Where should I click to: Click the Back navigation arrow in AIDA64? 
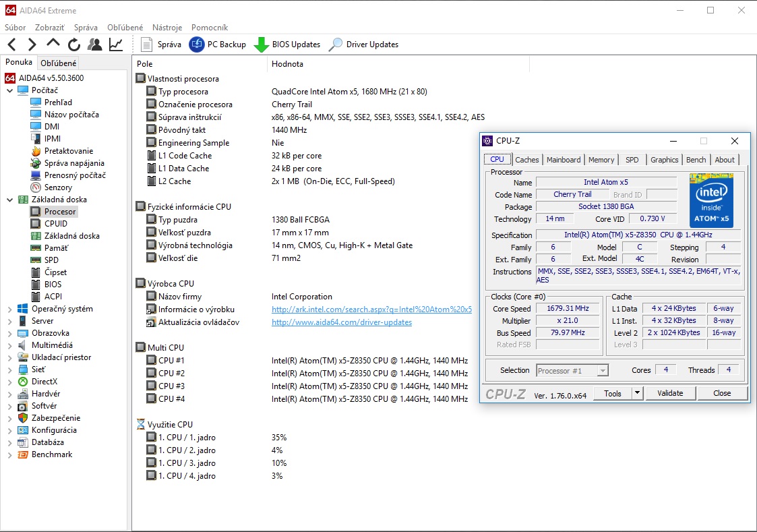point(12,45)
